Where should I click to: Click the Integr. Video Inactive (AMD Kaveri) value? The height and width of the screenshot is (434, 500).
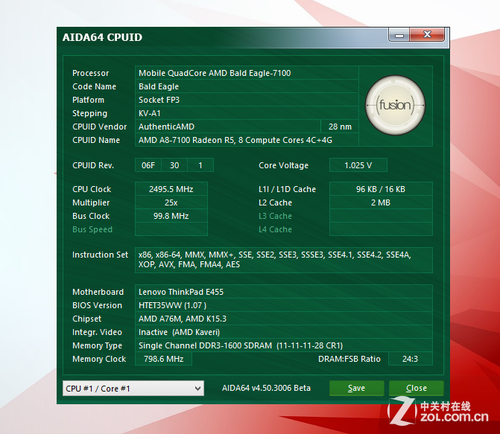coord(284,332)
